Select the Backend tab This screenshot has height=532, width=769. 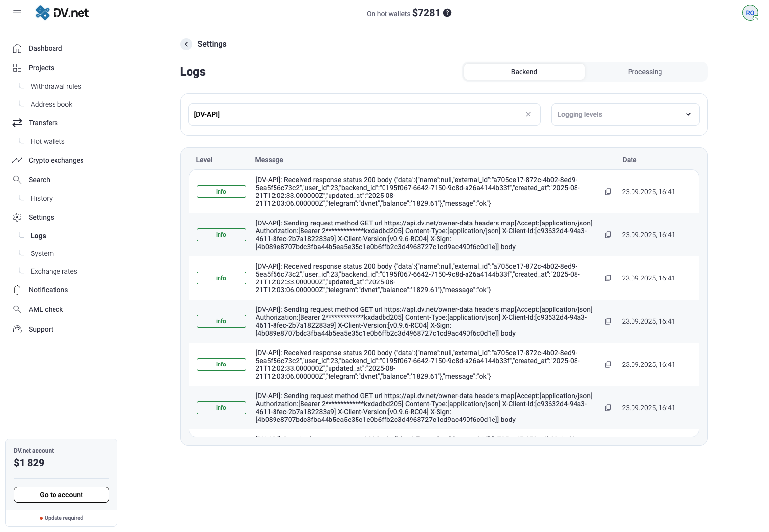(x=524, y=72)
